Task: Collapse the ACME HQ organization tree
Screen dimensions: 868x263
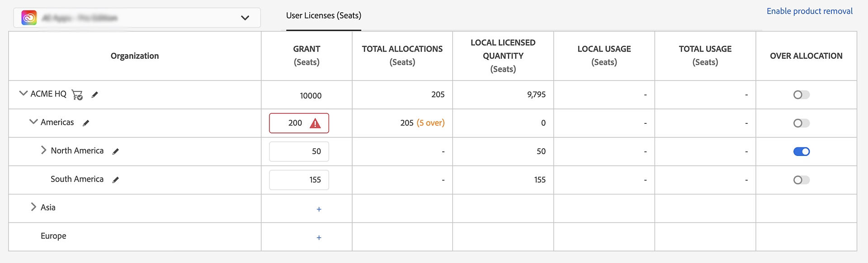Action: click(x=24, y=94)
